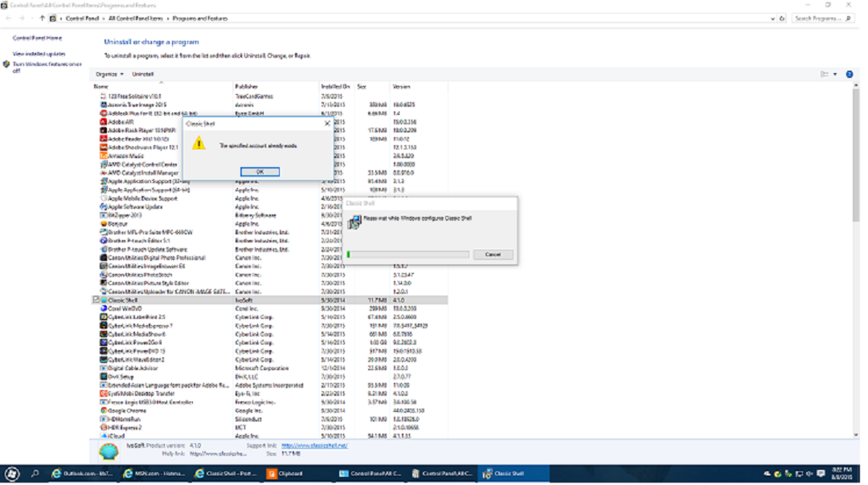Click the Bonjour program icon
Screen dimensions: 868x485
tap(103, 225)
